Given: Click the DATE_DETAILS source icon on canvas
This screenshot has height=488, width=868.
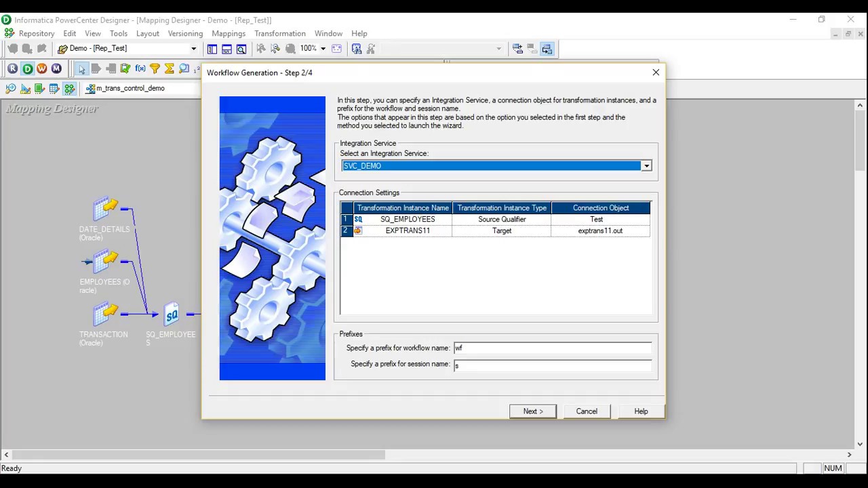Looking at the screenshot, I should (105, 209).
